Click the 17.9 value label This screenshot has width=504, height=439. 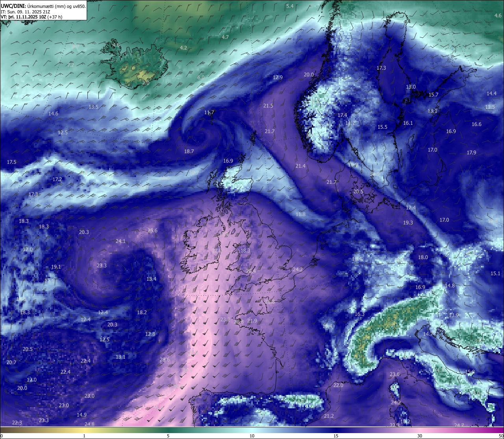click(x=471, y=152)
